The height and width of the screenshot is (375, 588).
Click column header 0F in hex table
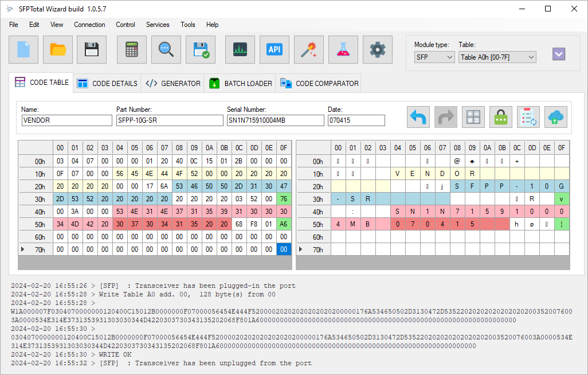click(x=284, y=148)
